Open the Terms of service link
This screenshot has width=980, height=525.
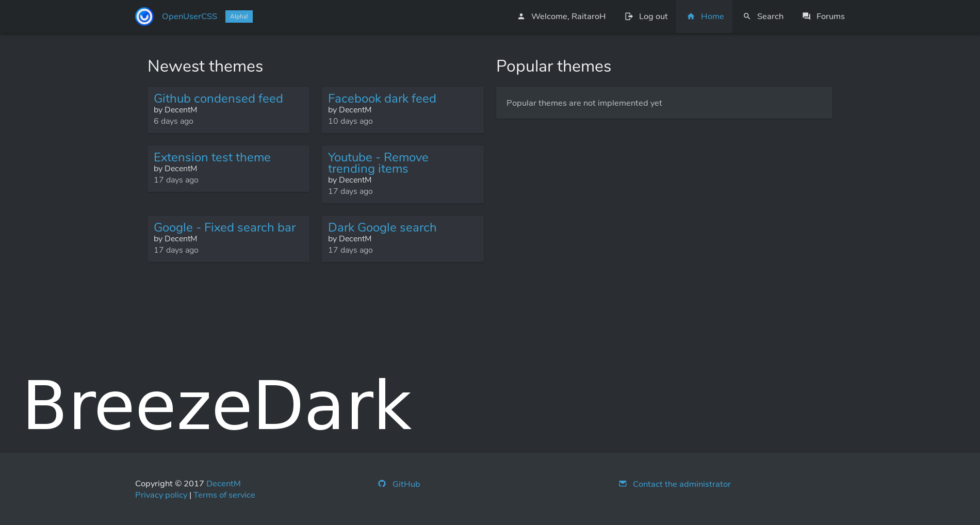tap(224, 495)
